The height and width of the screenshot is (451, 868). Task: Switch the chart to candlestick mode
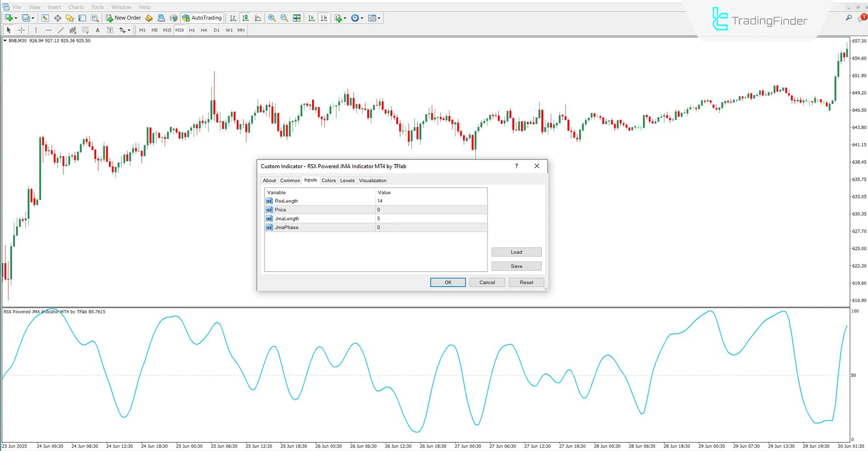245,18
